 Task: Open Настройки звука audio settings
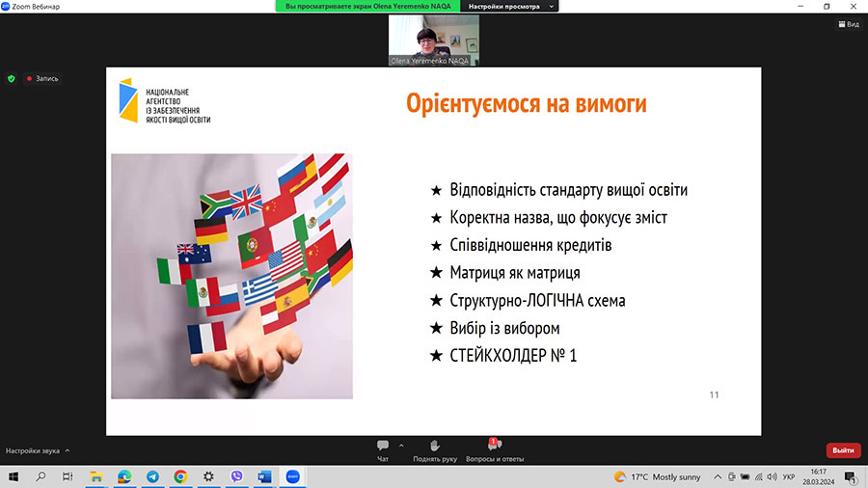pos(32,451)
